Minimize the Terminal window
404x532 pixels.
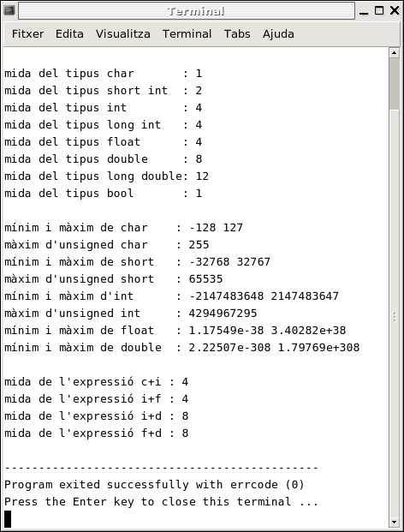click(x=364, y=11)
